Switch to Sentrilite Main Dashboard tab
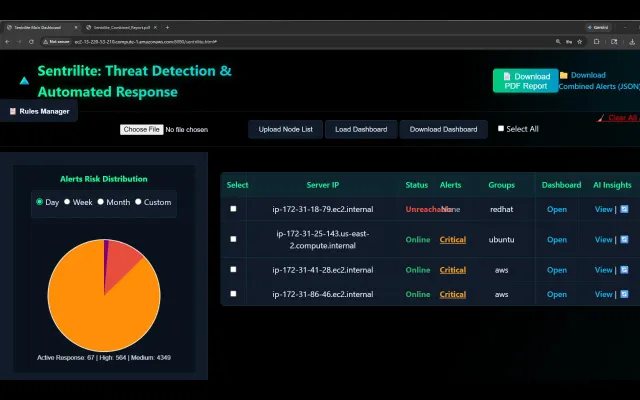The height and width of the screenshot is (400, 640). point(38,27)
